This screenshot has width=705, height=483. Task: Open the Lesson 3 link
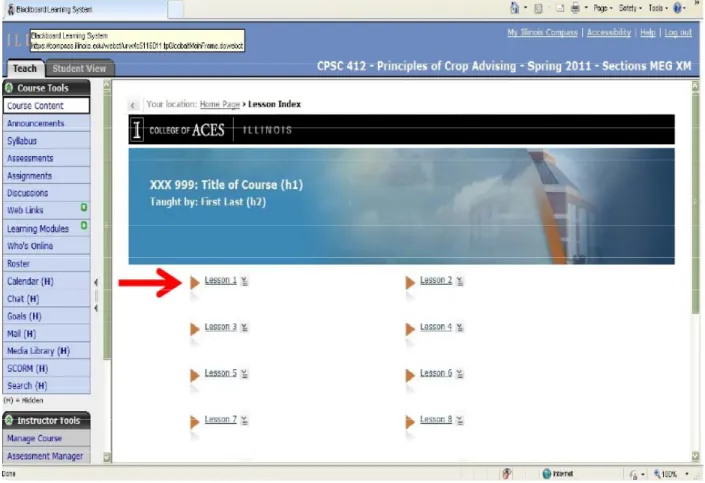(220, 327)
